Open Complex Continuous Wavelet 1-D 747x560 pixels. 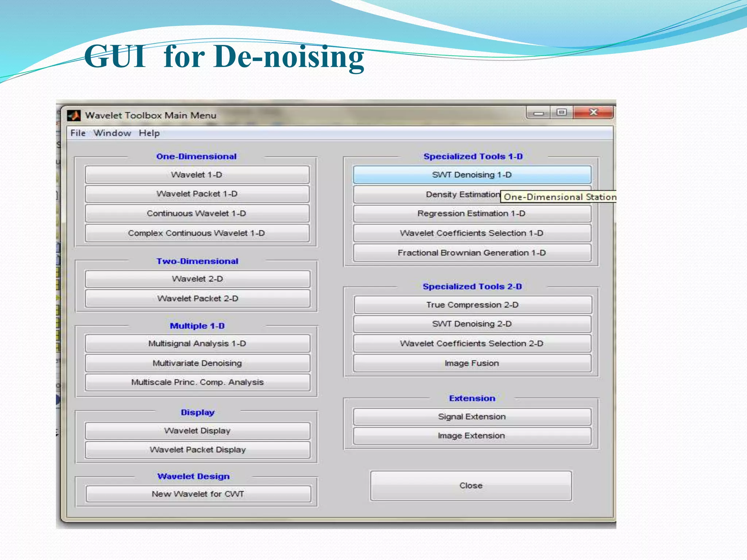click(197, 233)
